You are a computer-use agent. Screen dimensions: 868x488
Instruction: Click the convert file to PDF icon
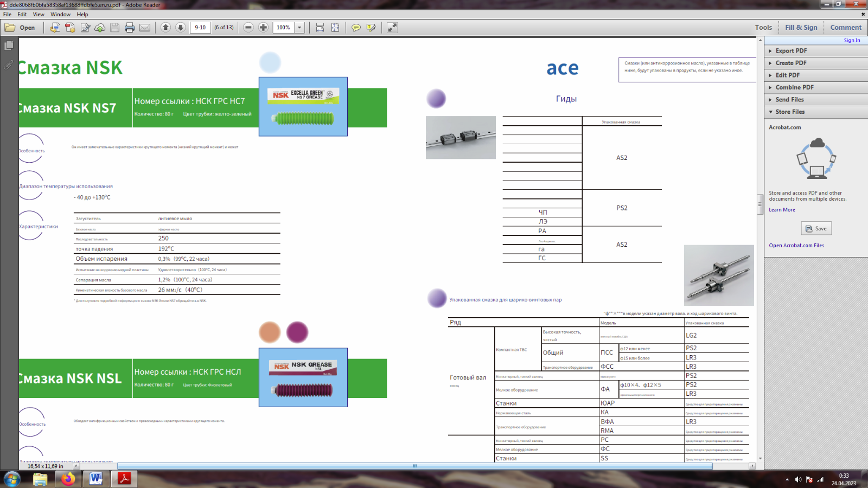(55, 28)
